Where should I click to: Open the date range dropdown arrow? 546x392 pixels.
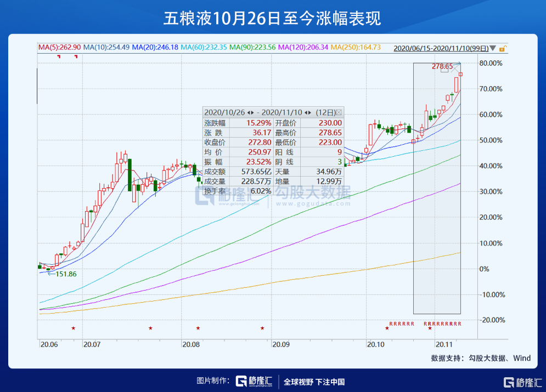point(493,48)
